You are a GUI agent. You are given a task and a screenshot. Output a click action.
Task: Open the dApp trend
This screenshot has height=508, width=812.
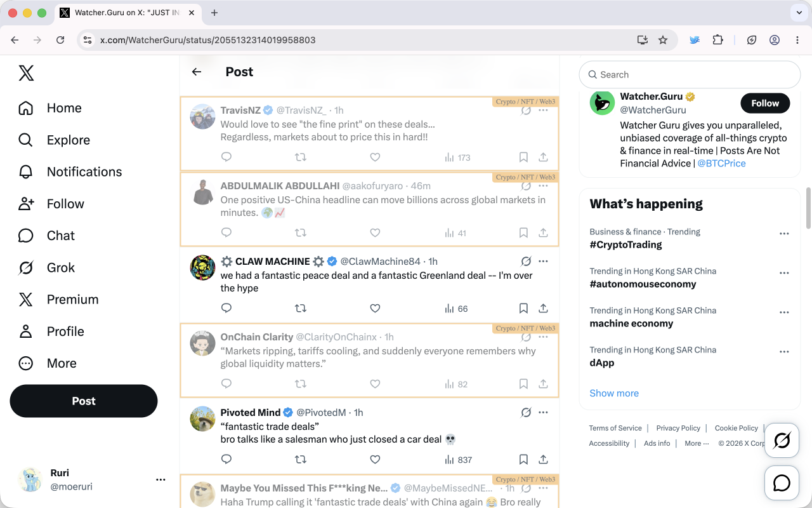601,363
